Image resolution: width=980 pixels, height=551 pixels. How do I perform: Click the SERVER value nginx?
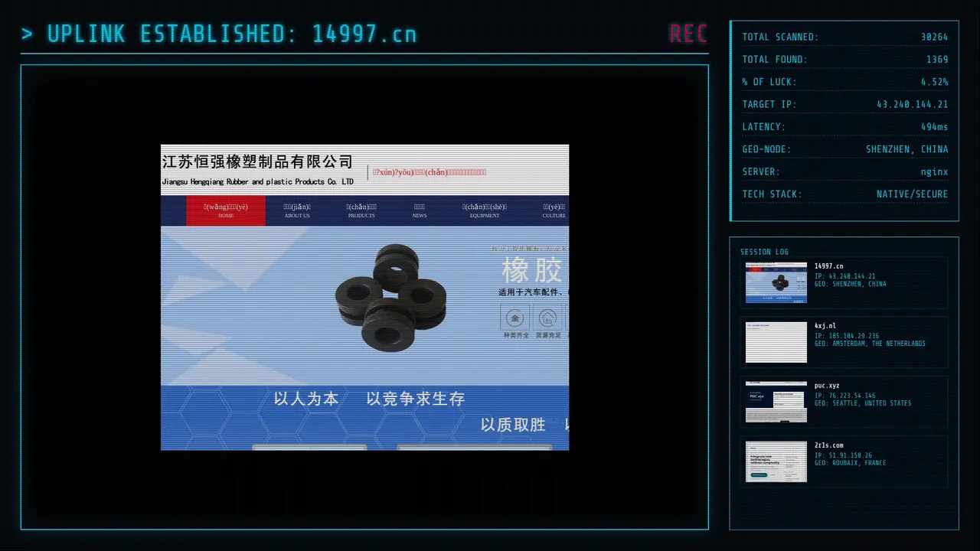pos(934,171)
